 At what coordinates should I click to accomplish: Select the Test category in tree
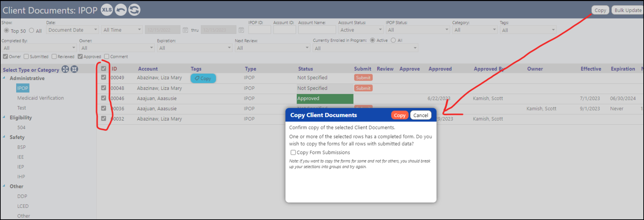tap(22, 108)
